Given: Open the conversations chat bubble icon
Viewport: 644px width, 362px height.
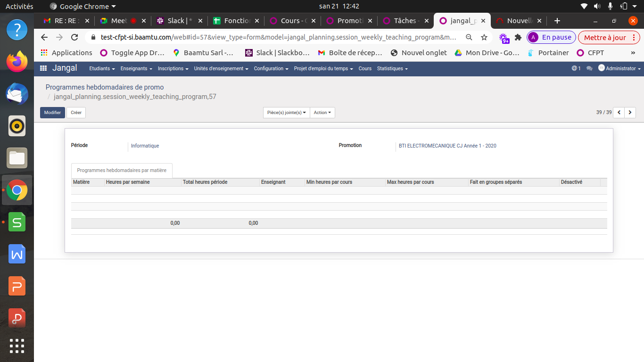Looking at the screenshot, I should pos(589,68).
